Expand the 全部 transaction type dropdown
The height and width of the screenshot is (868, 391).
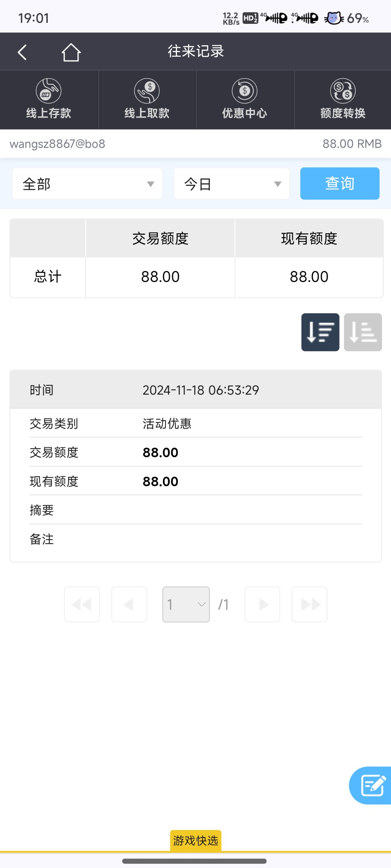87,184
